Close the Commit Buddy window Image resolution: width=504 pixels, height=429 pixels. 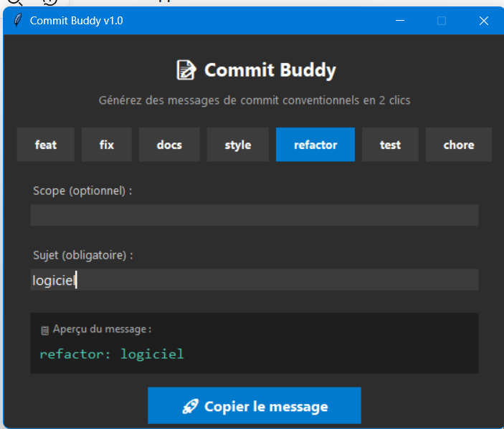484,21
